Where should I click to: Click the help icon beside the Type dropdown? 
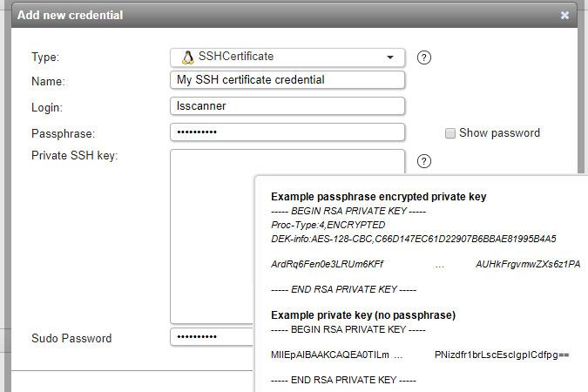point(424,57)
